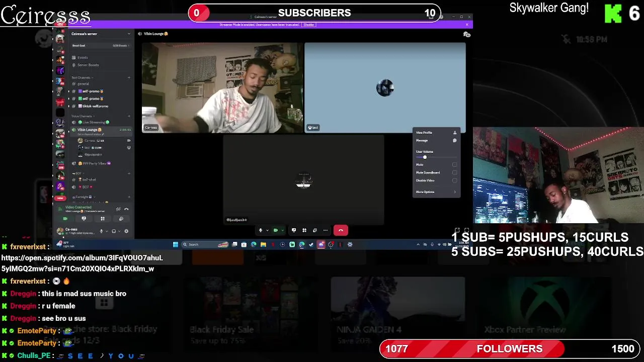Viewport: 644px width, 362px height.
Task: Open Microsoft Store from the taskbar
Action: point(244,244)
